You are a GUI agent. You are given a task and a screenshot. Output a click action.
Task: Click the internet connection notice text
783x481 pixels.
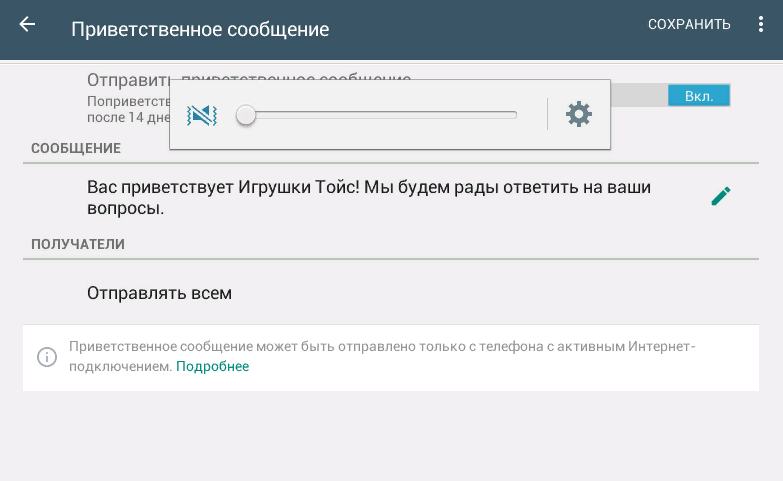tap(380, 347)
